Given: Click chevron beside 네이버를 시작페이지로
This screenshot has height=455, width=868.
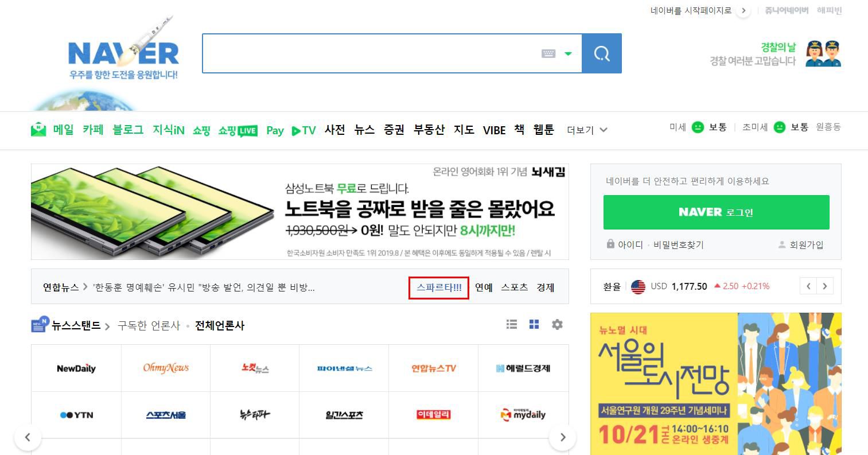Looking at the screenshot, I should click(x=744, y=10).
